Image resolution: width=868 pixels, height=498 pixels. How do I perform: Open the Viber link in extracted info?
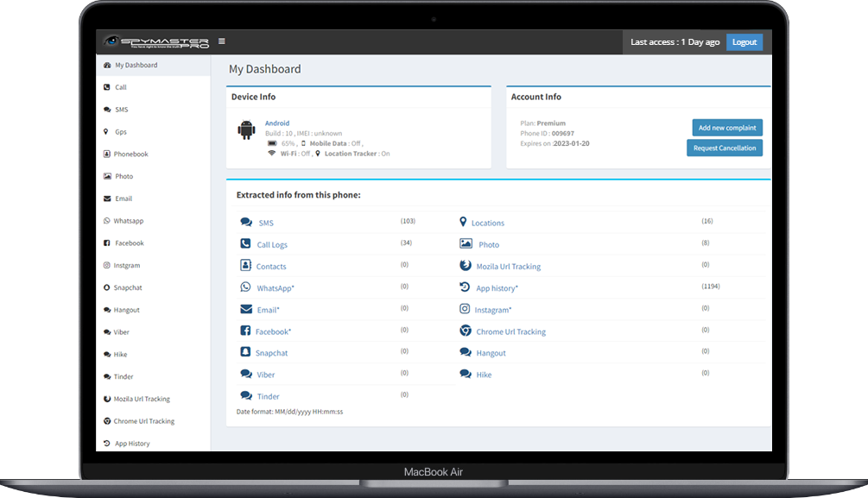266,375
